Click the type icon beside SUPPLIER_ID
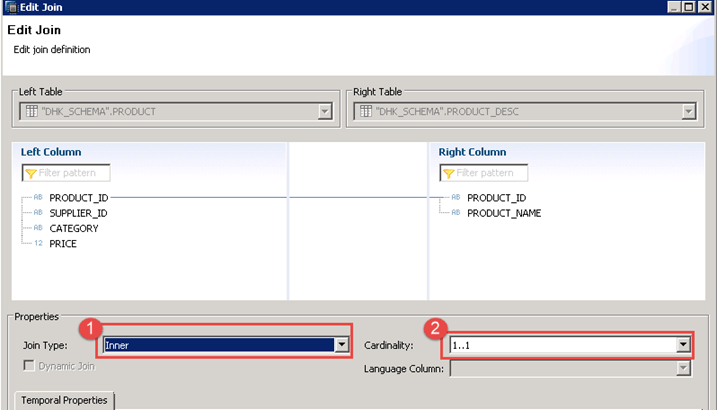Viewport: 717px width, 410px height. click(x=38, y=213)
